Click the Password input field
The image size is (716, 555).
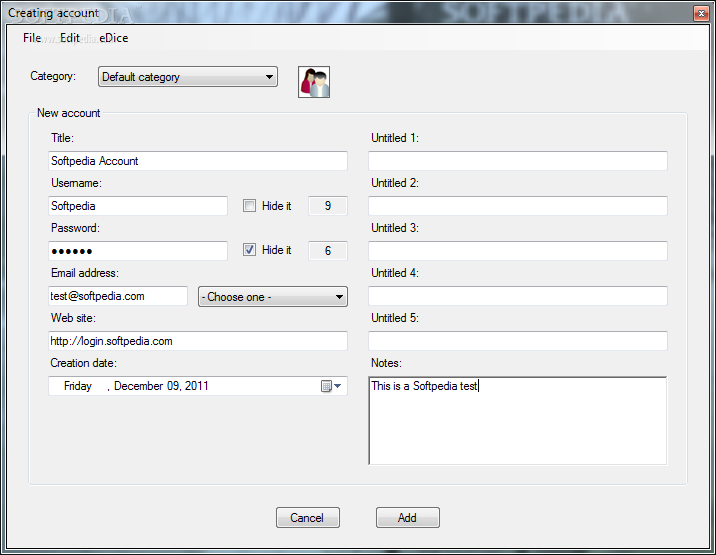tap(138, 251)
